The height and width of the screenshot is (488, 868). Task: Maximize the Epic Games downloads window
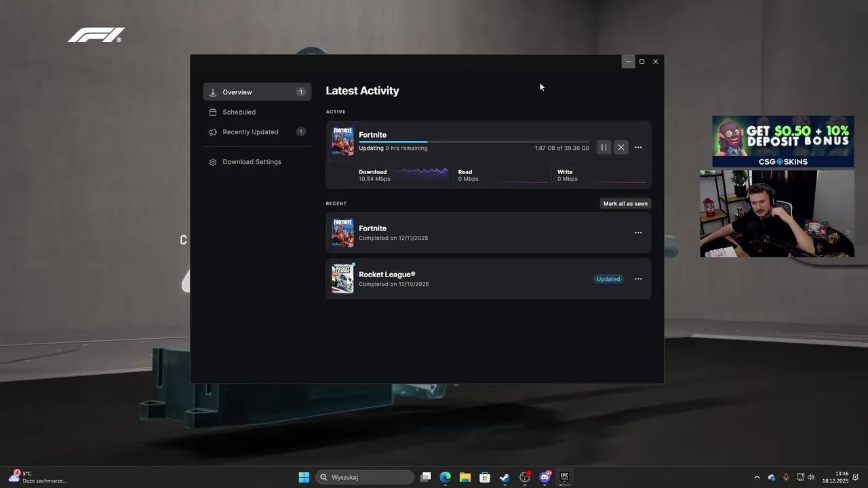(642, 62)
